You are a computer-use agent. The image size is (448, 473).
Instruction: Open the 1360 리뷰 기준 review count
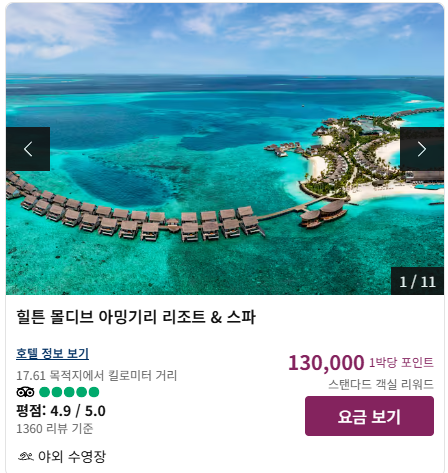pyautogui.click(x=55, y=429)
